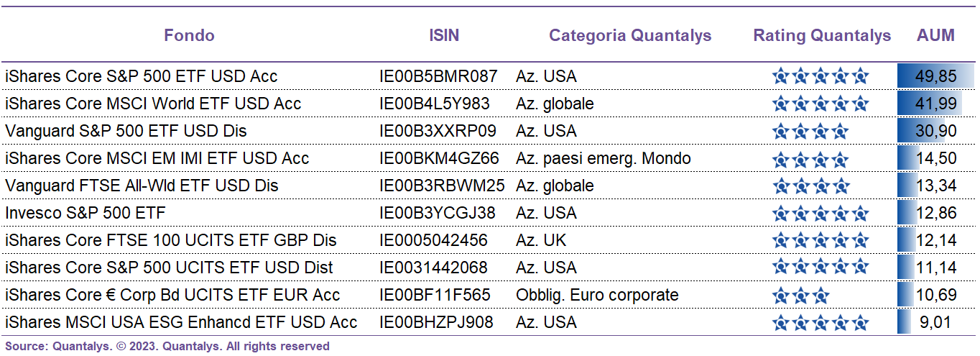Click star rating of Vanguard FTSE All-Wld ETF
The width and height of the screenshot is (980, 356).
coord(811,186)
